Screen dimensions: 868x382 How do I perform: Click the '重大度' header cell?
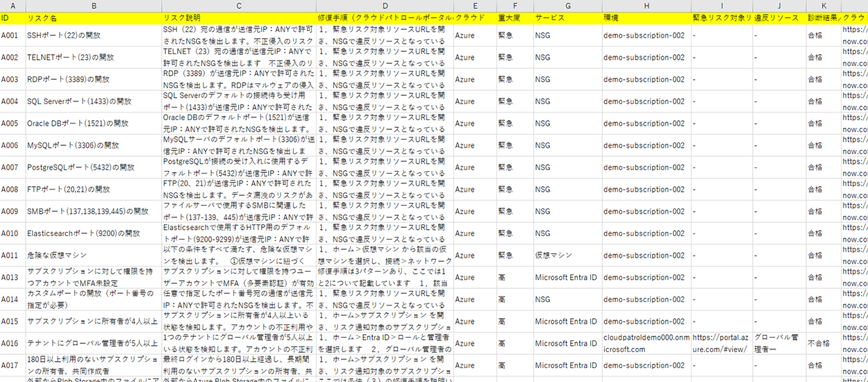click(x=515, y=17)
